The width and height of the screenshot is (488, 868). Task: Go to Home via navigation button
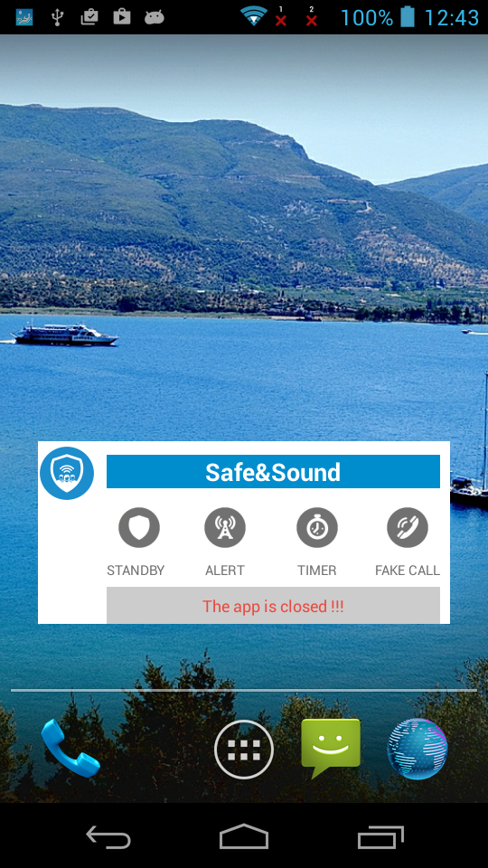(244, 836)
